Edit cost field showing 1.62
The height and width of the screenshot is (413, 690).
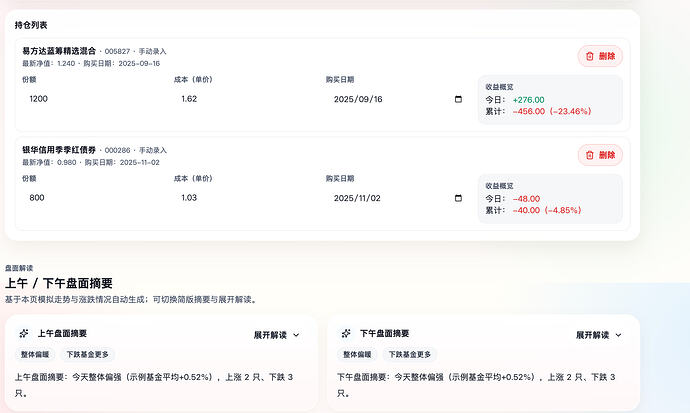coord(246,99)
